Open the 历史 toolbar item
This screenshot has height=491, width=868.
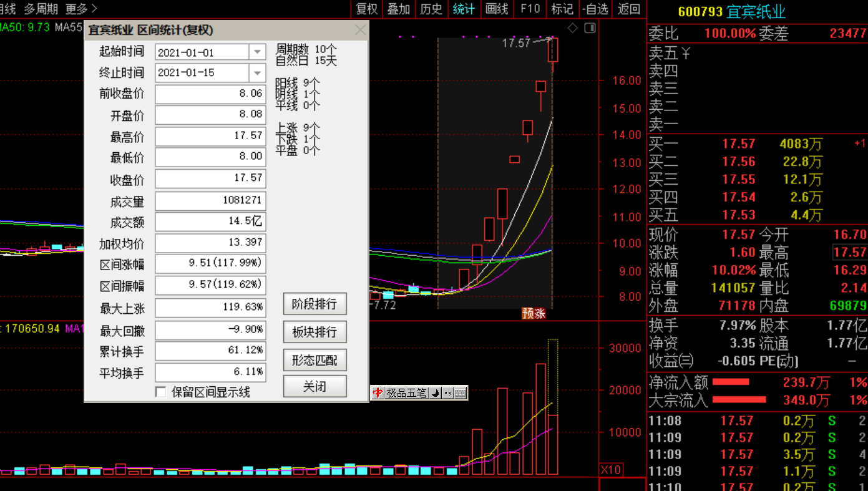click(431, 9)
